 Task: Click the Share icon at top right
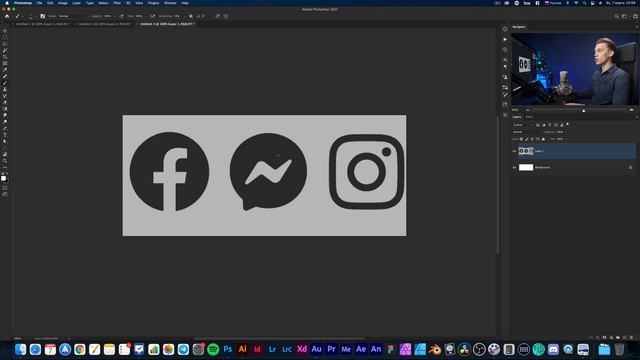636,16
